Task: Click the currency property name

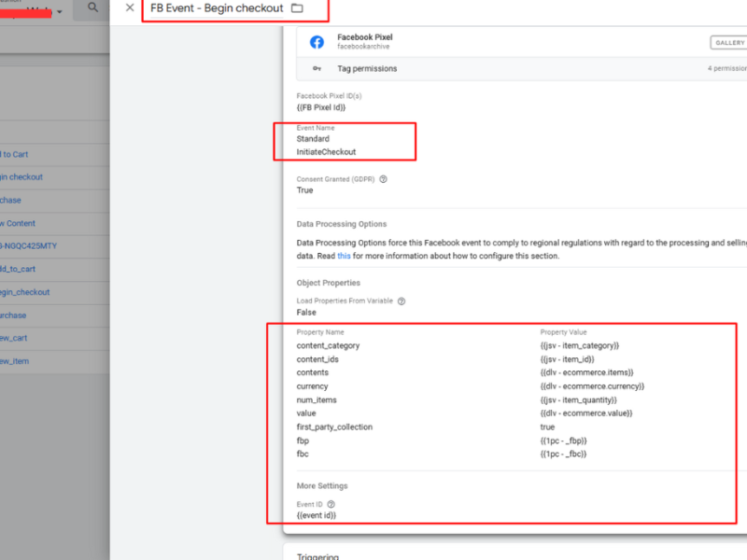Action: [313, 386]
